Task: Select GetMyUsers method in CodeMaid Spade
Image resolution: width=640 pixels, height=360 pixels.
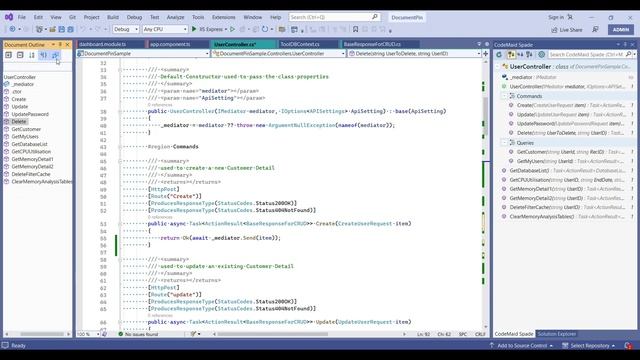Action: click(571, 161)
